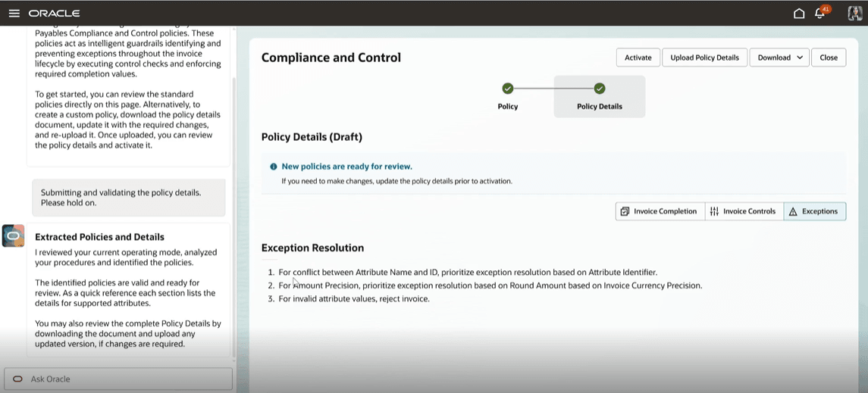Click rule 2 about Amount Precision
Viewport: 868px width, 393px height.
(490, 285)
